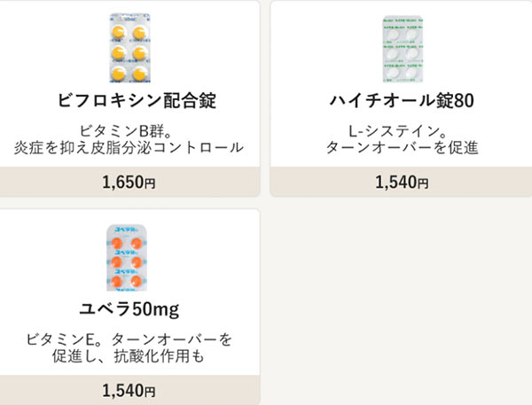Click ターンオーバーを促進 text under ハイチオール
This screenshot has width=532, height=405.
402,147
